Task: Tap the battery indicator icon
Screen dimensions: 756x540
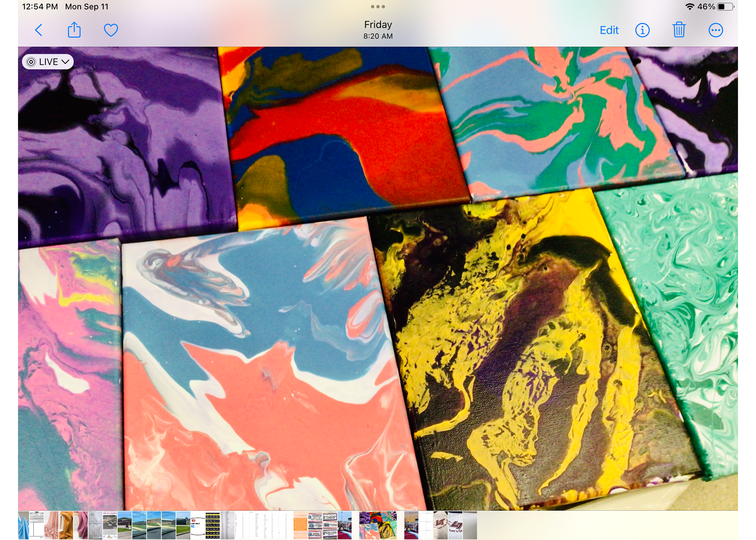Action: [725, 6]
